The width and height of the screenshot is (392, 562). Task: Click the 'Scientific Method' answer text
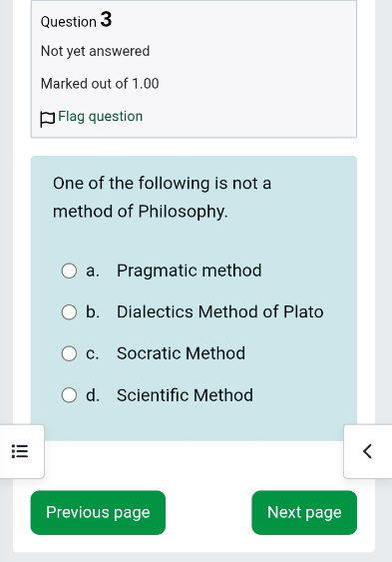pyautogui.click(x=185, y=395)
